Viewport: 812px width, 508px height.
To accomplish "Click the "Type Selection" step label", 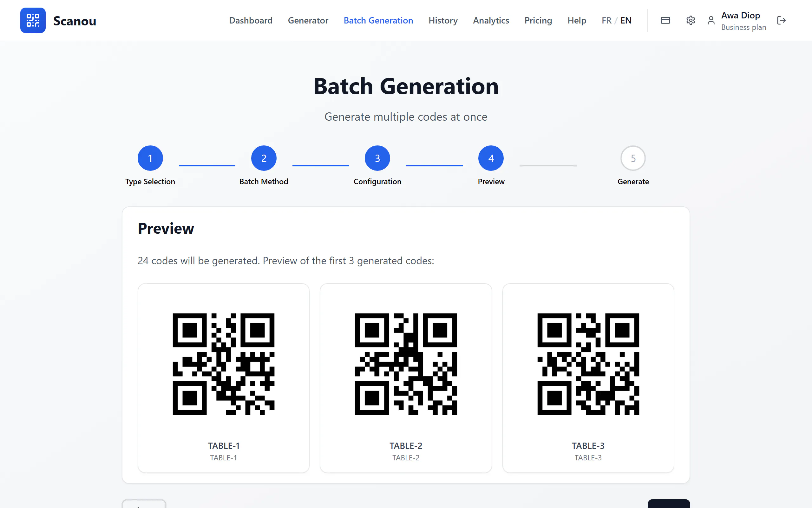I will point(150,181).
